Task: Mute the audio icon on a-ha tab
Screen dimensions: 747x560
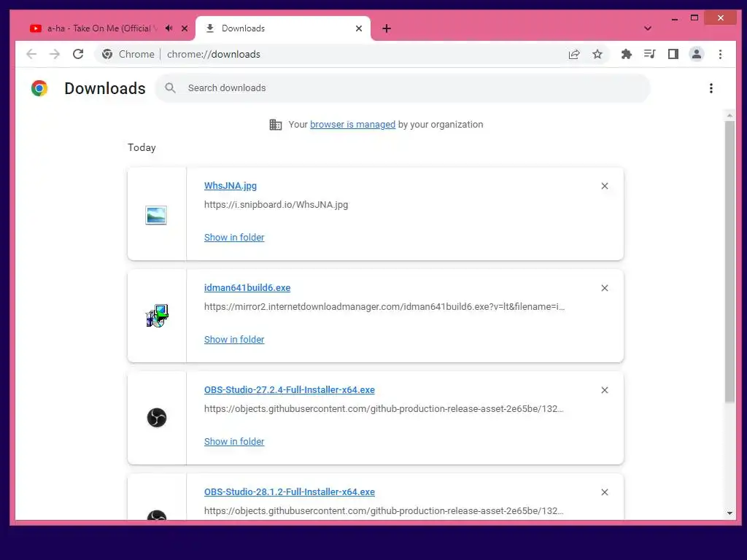Action: coord(169,28)
